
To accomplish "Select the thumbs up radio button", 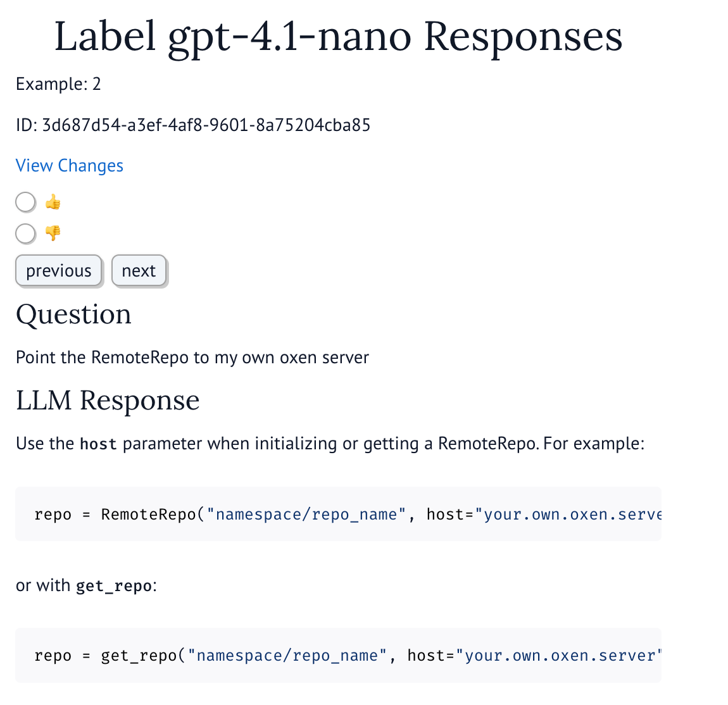I will tap(25, 203).
